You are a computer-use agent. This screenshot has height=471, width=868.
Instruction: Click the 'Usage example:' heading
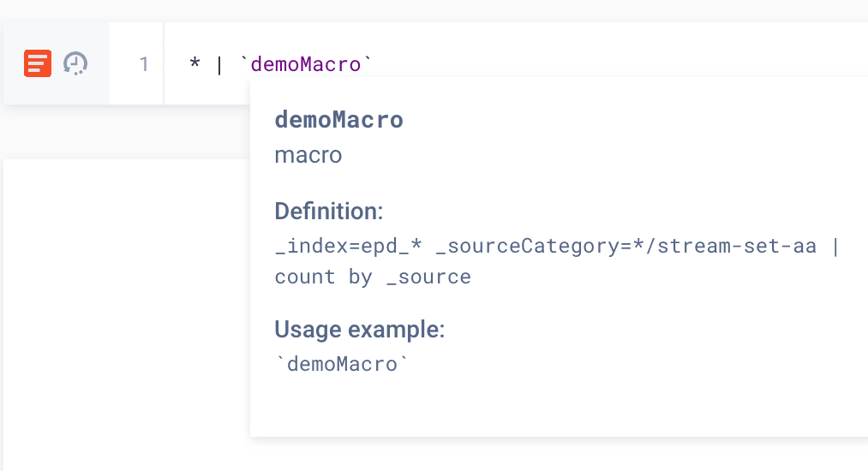(x=359, y=330)
